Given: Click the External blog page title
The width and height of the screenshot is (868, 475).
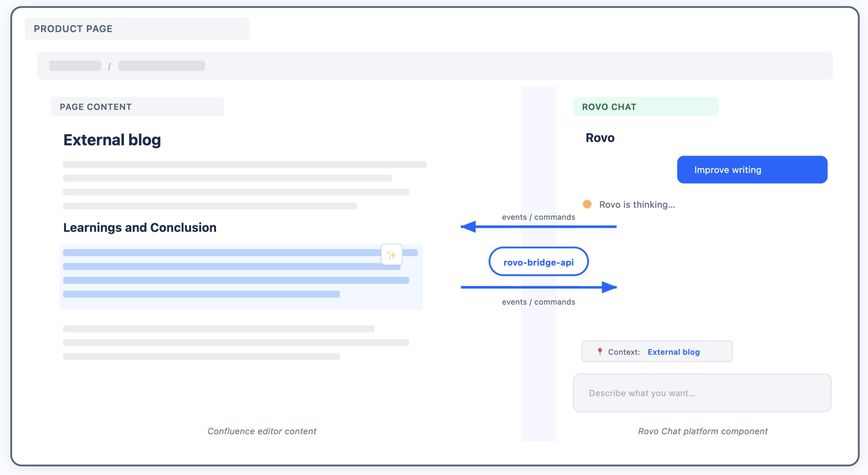Looking at the screenshot, I should click(x=112, y=140).
